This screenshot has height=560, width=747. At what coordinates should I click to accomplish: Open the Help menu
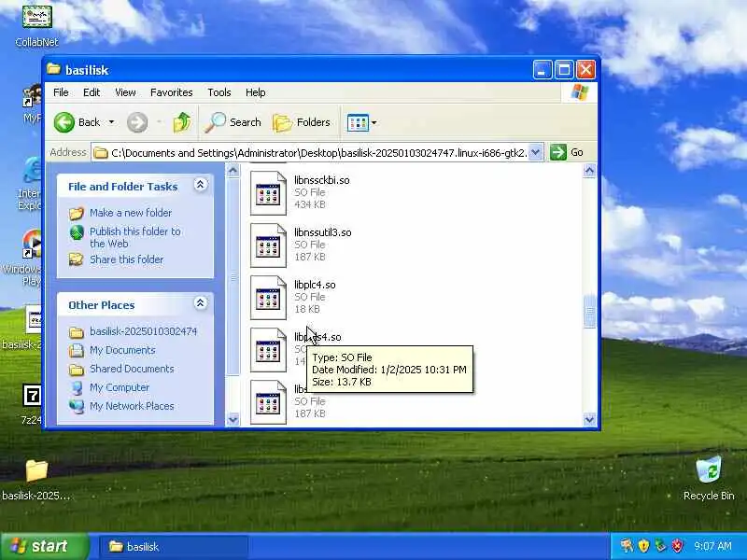coord(255,92)
